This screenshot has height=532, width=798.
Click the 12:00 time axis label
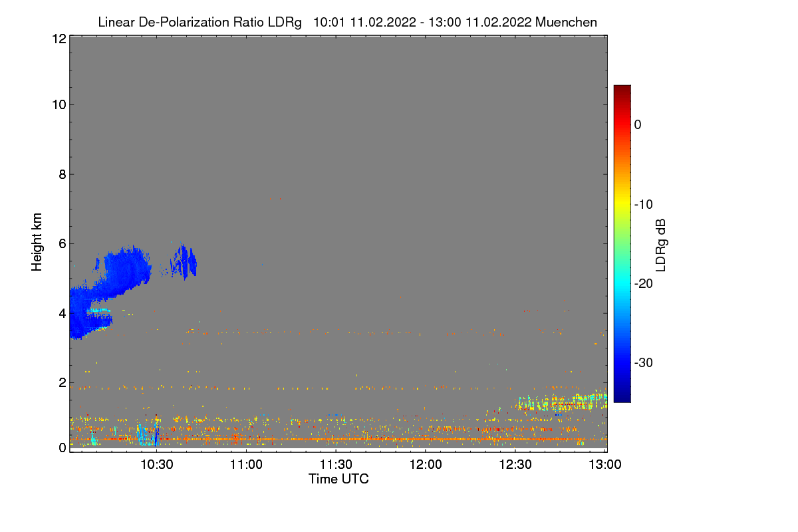[x=426, y=465]
